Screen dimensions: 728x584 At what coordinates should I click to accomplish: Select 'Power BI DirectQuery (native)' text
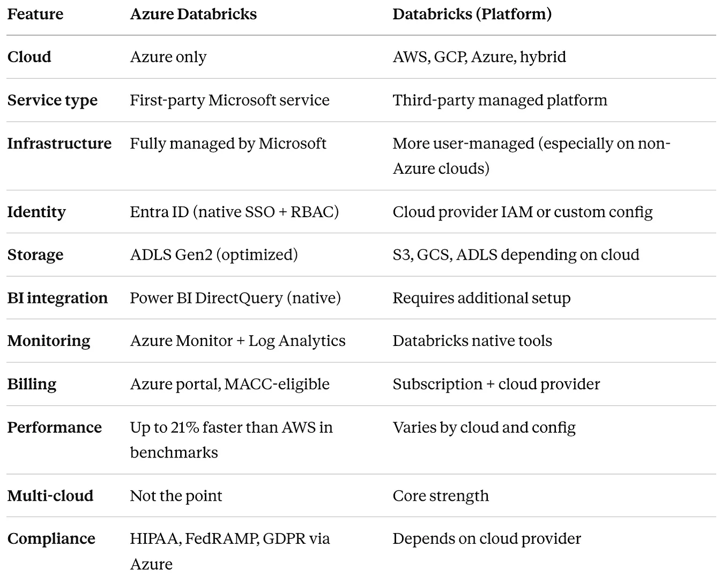pos(235,298)
